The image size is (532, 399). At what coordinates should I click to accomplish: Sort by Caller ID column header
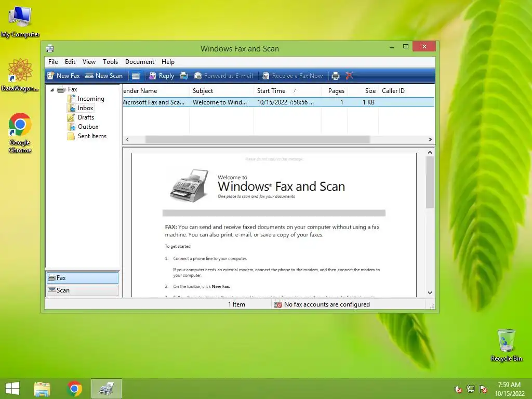point(406,91)
